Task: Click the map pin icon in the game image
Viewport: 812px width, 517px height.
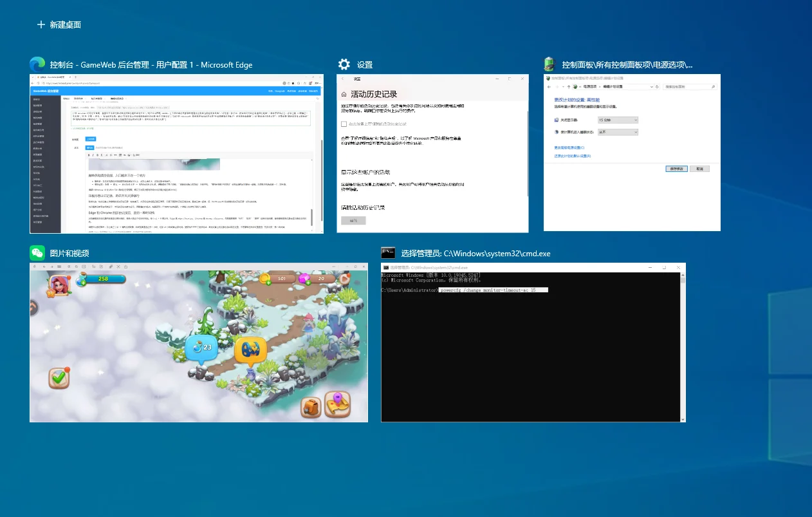Action: tap(337, 404)
